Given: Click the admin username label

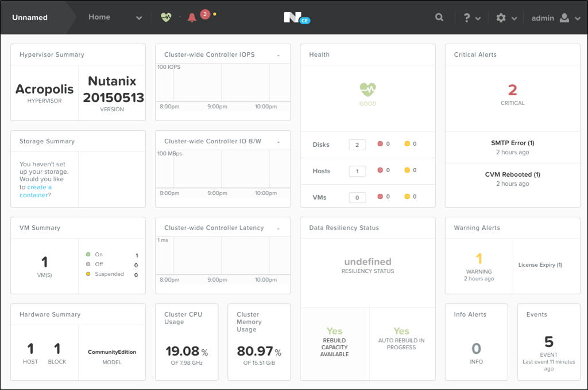Looking at the screenshot, I should [543, 18].
